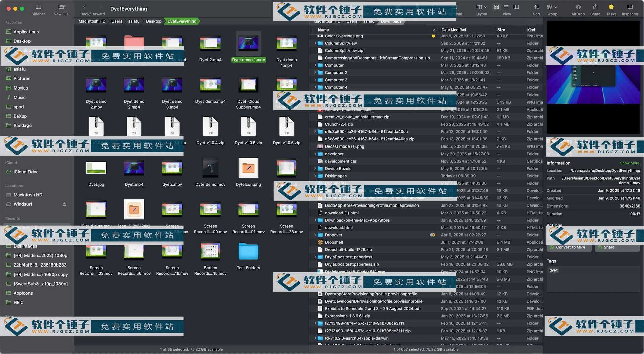Go back with the Back arrow

(84, 7)
